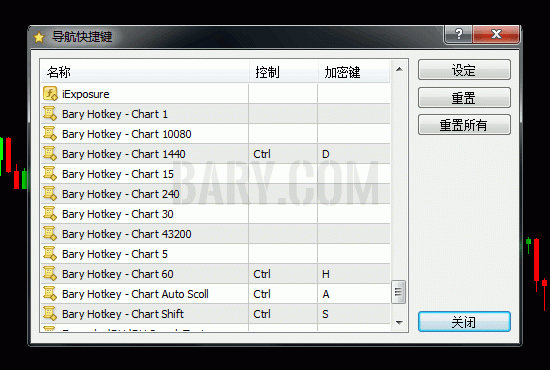The width and height of the screenshot is (550, 370).
Task: Click the empty key cell for Chart 30
Action: [x=354, y=214]
